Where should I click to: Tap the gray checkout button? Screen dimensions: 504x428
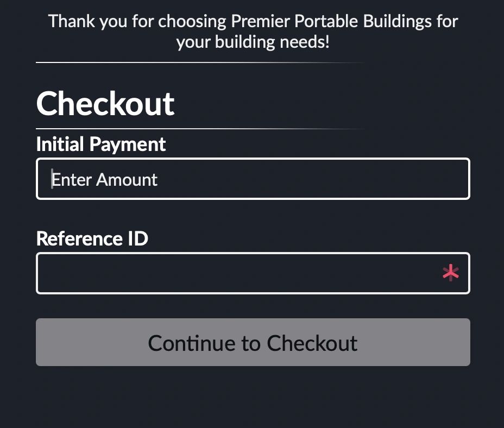[253, 343]
